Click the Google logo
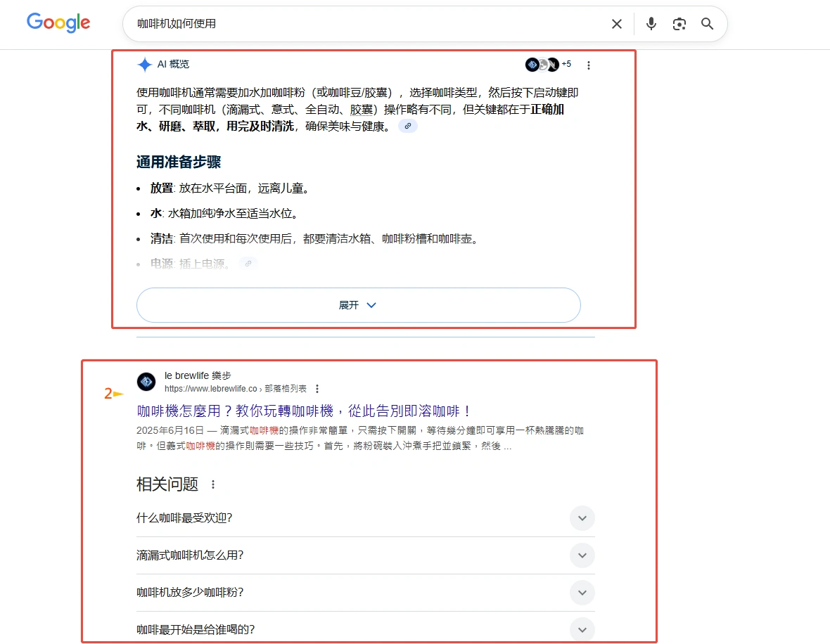 coord(58,22)
